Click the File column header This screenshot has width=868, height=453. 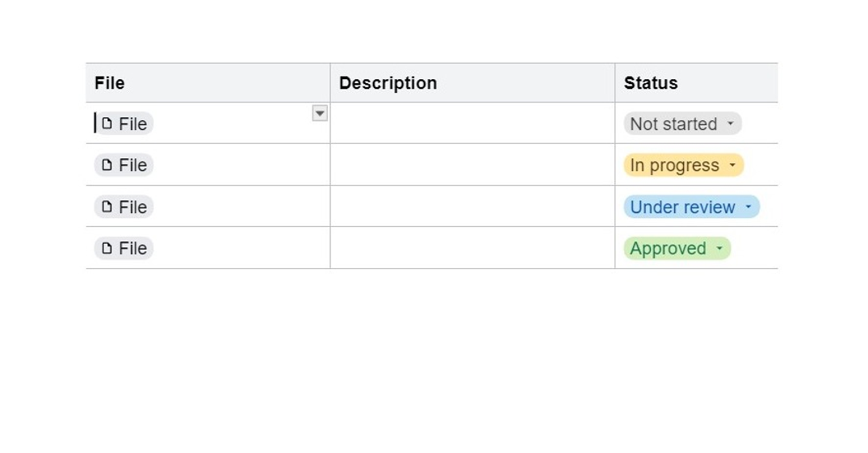pyautogui.click(x=110, y=83)
